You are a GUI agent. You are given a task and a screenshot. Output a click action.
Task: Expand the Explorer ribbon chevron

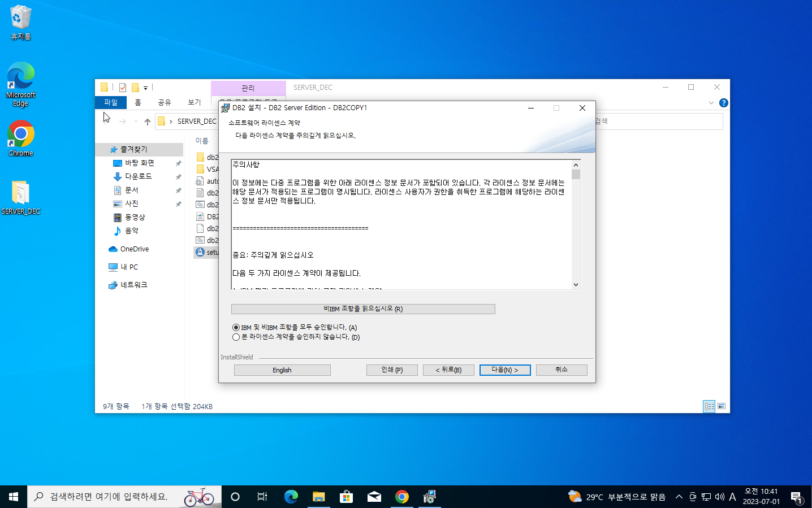pos(711,103)
